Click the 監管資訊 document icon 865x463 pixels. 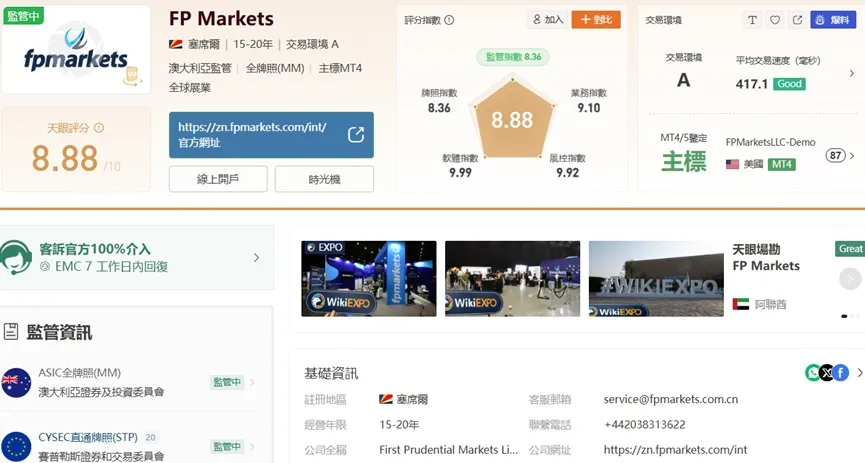[x=10, y=332]
